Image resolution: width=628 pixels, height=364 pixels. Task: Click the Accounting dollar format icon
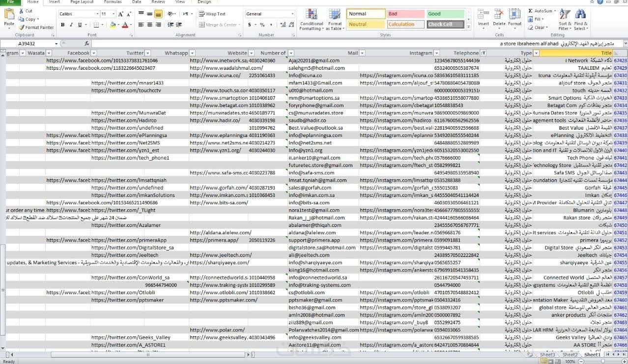250,25
